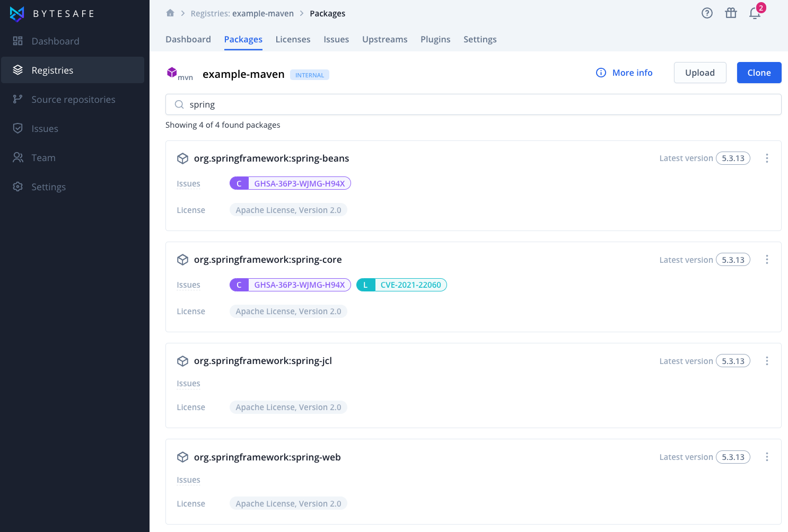Click the search magnifier icon
The width and height of the screenshot is (788, 532).
click(179, 104)
